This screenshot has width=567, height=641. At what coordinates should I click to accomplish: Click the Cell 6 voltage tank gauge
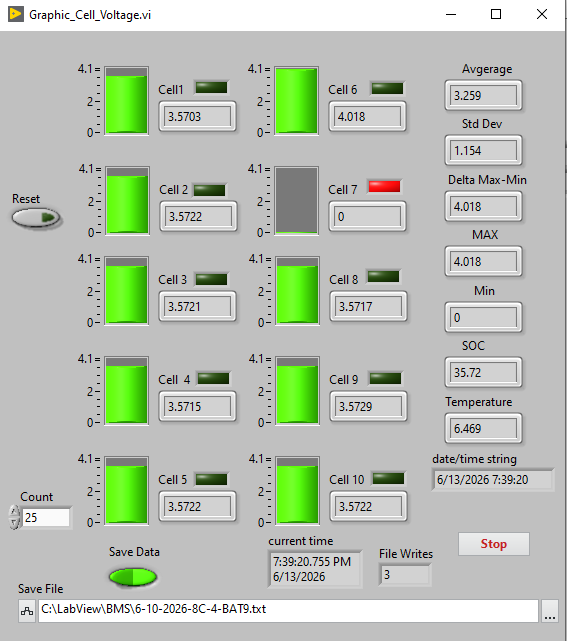296,101
